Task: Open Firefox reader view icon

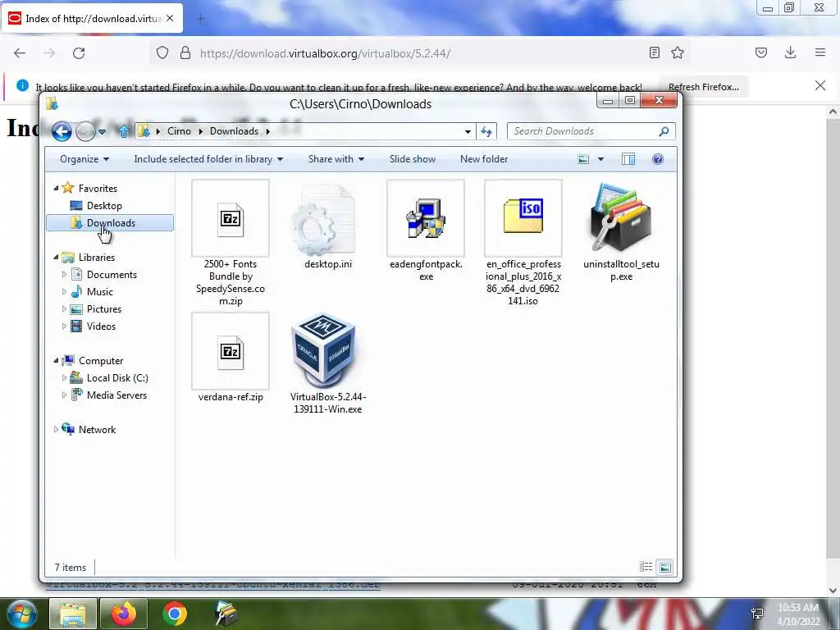Action: [x=654, y=52]
